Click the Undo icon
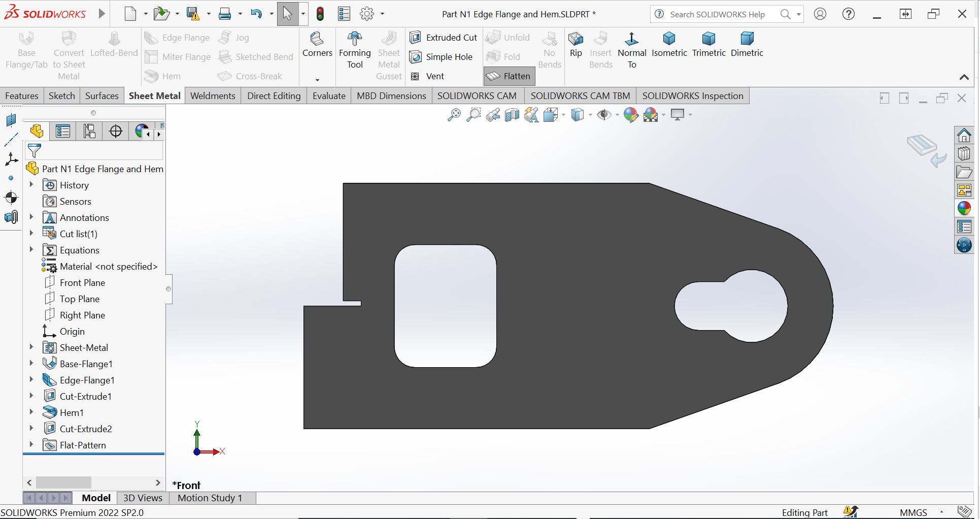 point(256,14)
